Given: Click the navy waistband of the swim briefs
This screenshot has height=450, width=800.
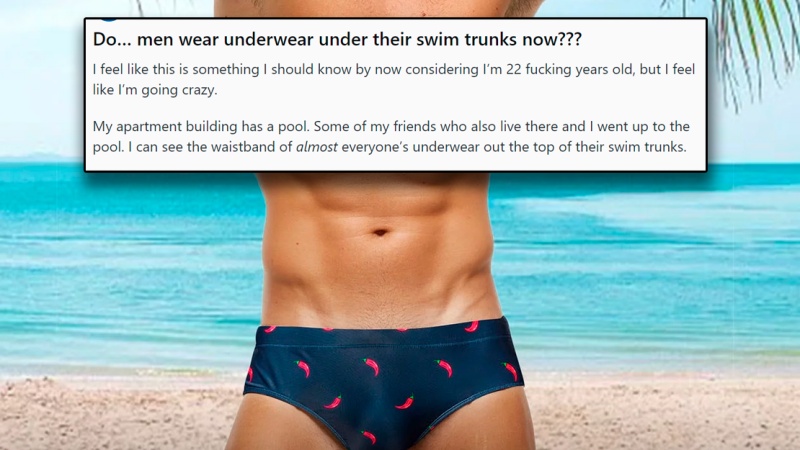Looking at the screenshot, I should tap(383, 332).
